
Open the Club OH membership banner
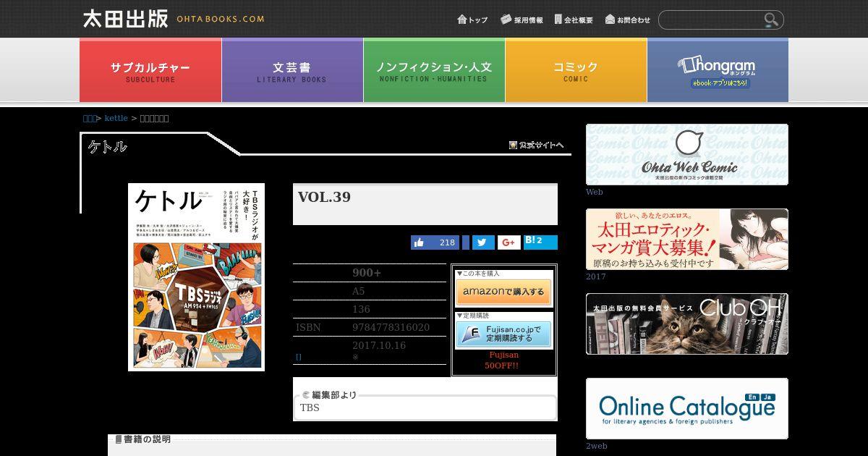coord(687,324)
